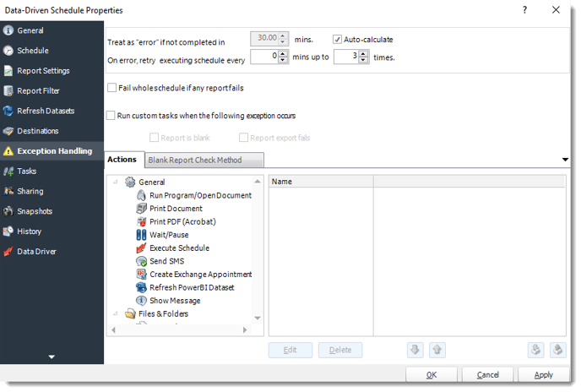Click the Files & Folders folder icon
The image size is (581, 392).
point(130,314)
